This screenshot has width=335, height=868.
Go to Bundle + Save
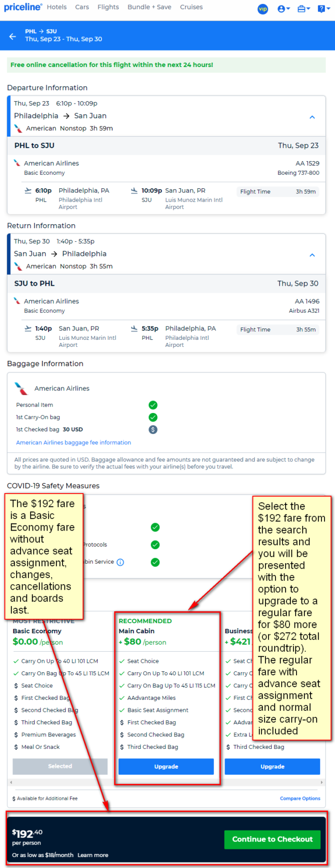(149, 7)
